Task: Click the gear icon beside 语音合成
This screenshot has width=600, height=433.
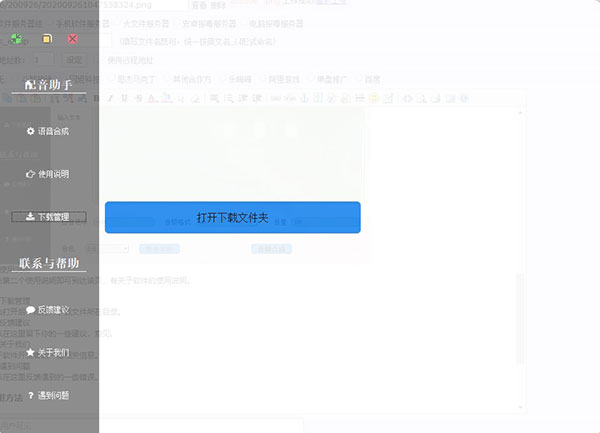Action: [31, 131]
